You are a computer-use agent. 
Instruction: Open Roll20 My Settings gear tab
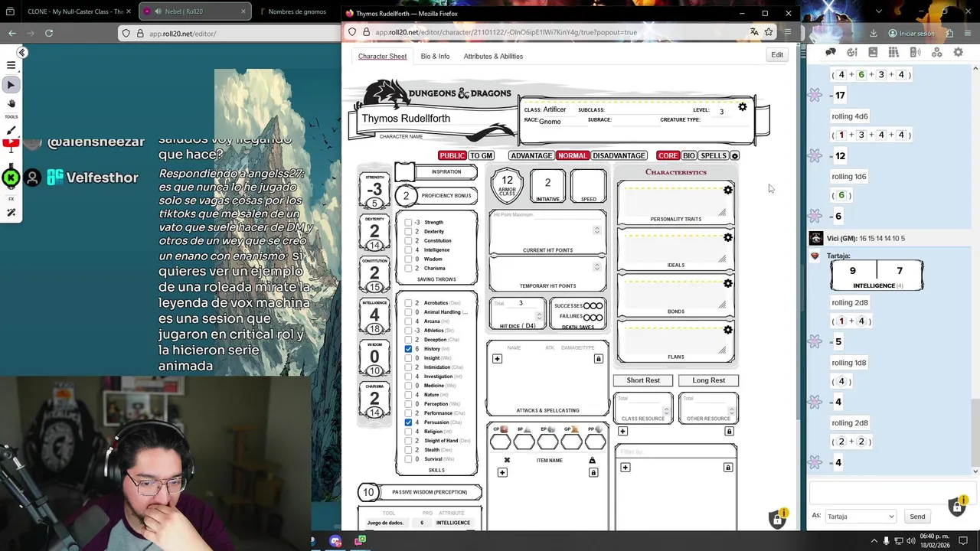pyautogui.click(x=958, y=52)
